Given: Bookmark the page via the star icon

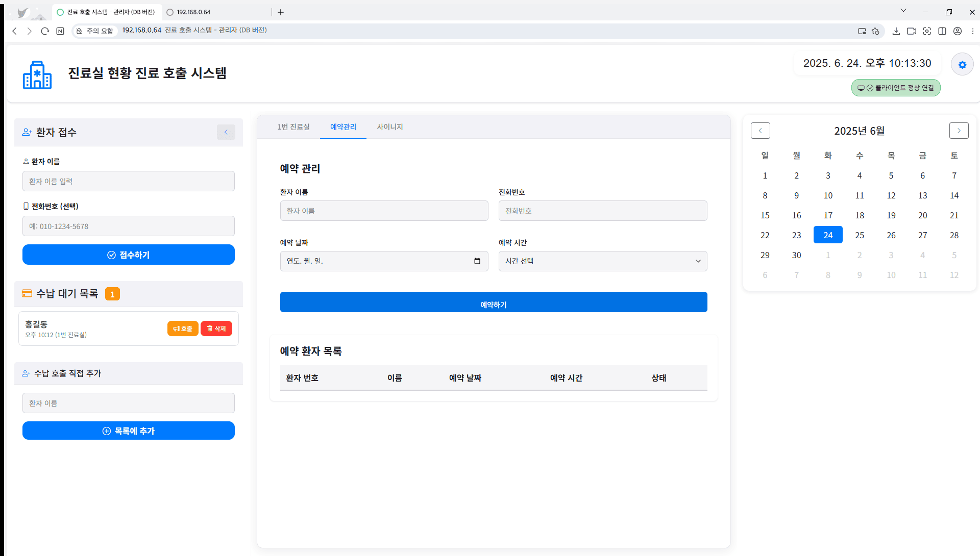Looking at the screenshot, I should pos(876,31).
